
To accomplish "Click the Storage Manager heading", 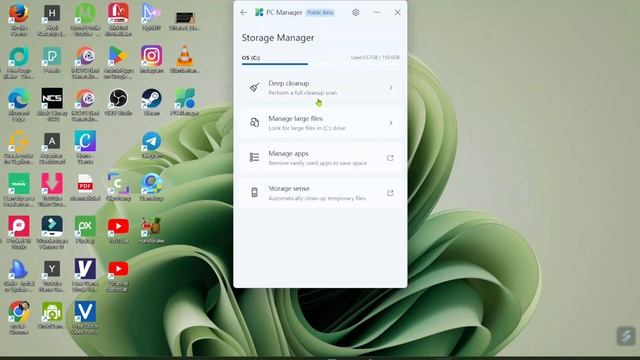I will (x=278, y=38).
